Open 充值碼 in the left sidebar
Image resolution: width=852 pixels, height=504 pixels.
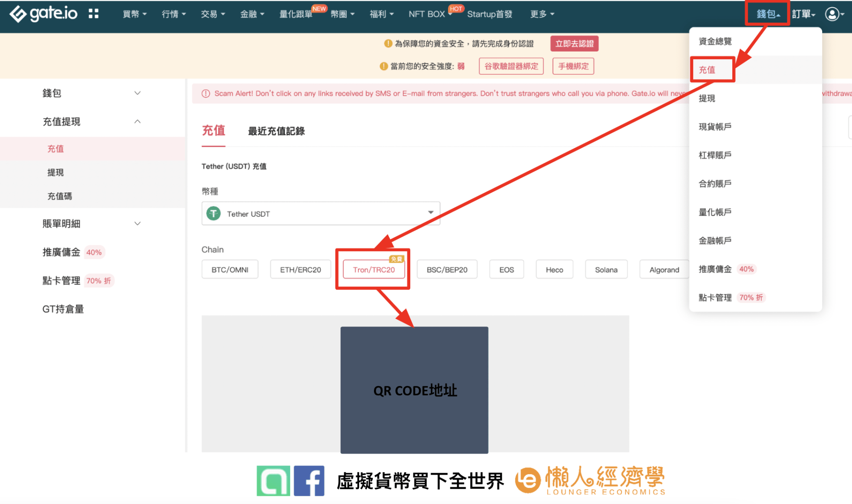point(93,196)
